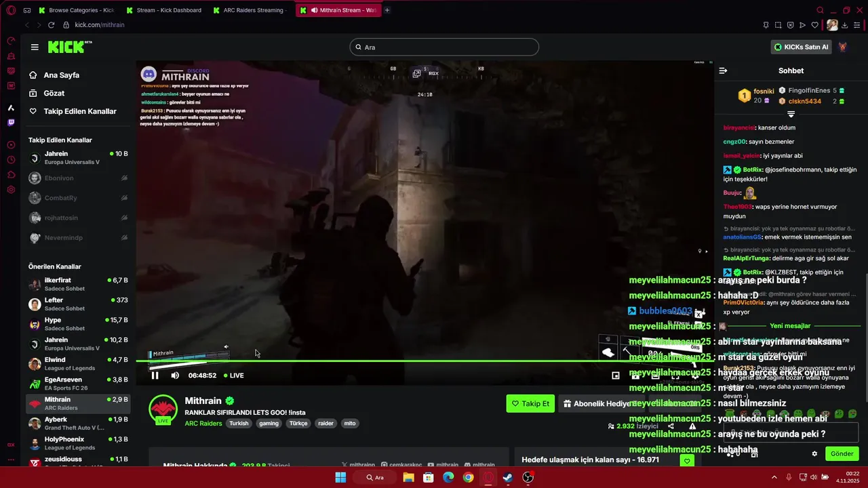The height and width of the screenshot is (488, 868).
Task: Select Mithrain in recommended channels list
Action: [78, 403]
